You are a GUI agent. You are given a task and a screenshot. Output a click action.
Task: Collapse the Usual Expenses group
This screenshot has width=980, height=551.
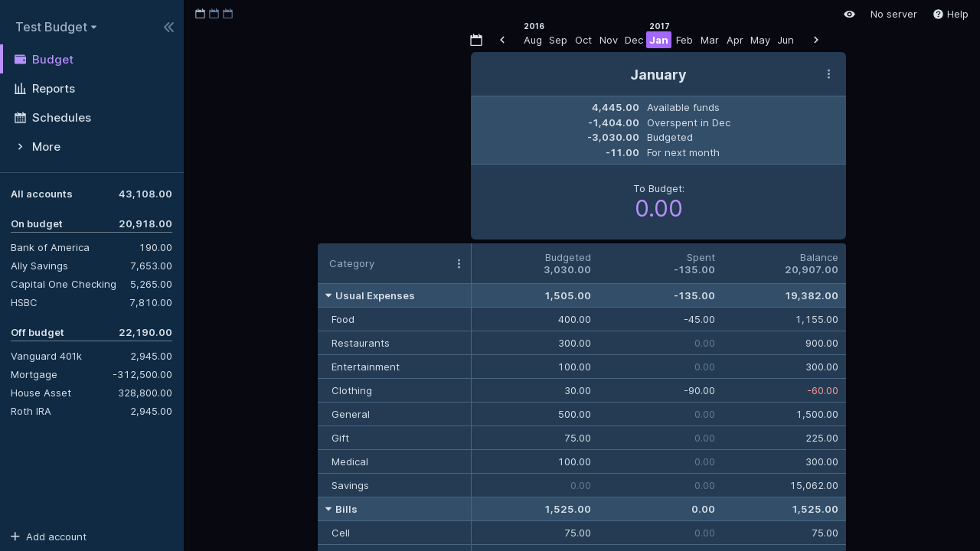point(328,295)
